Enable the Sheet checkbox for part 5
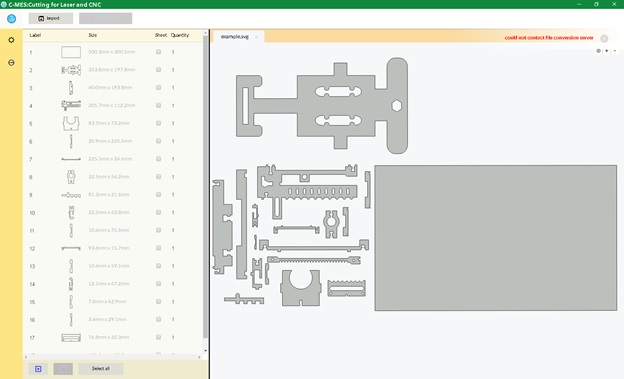This screenshot has width=624, height=379. 159,123
